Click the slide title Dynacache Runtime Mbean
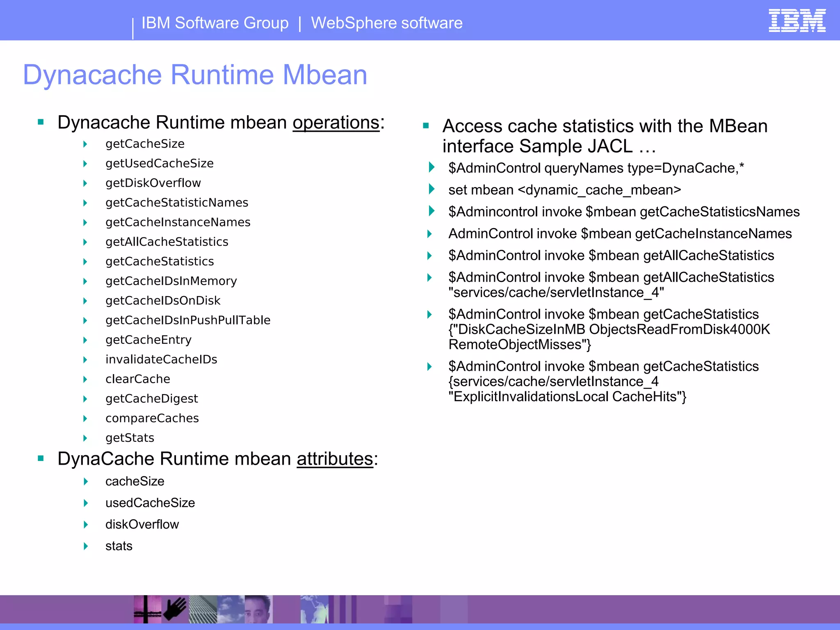The height and width of the screenshot is (630, 840). pyautogui.click(x=195, y=75)
